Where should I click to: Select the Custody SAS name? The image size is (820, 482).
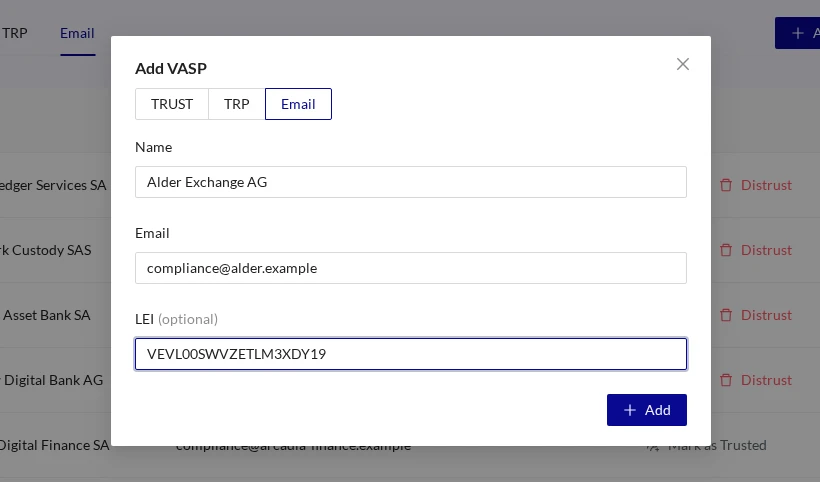click(45, 250)
